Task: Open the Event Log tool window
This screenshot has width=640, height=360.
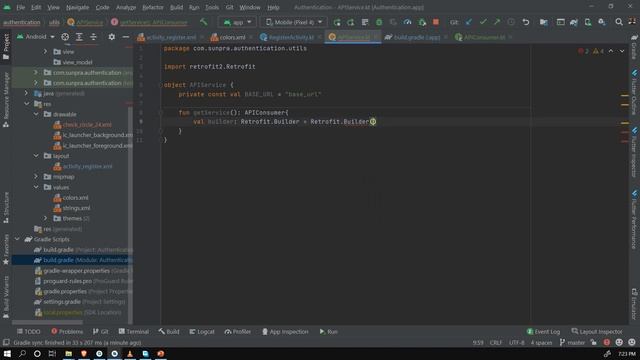Action: [543, 331]
